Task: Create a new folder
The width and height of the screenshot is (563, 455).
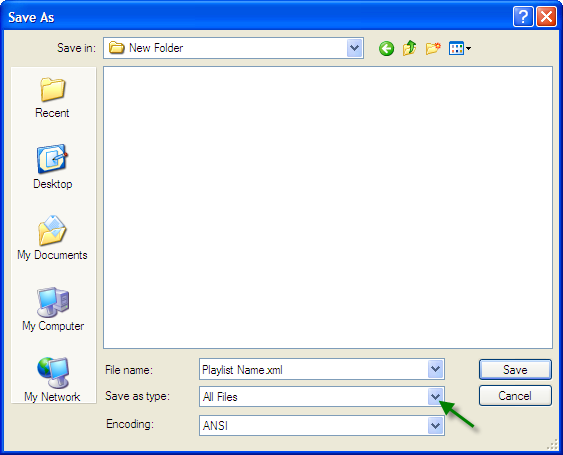Action: (x=433, y=48)
